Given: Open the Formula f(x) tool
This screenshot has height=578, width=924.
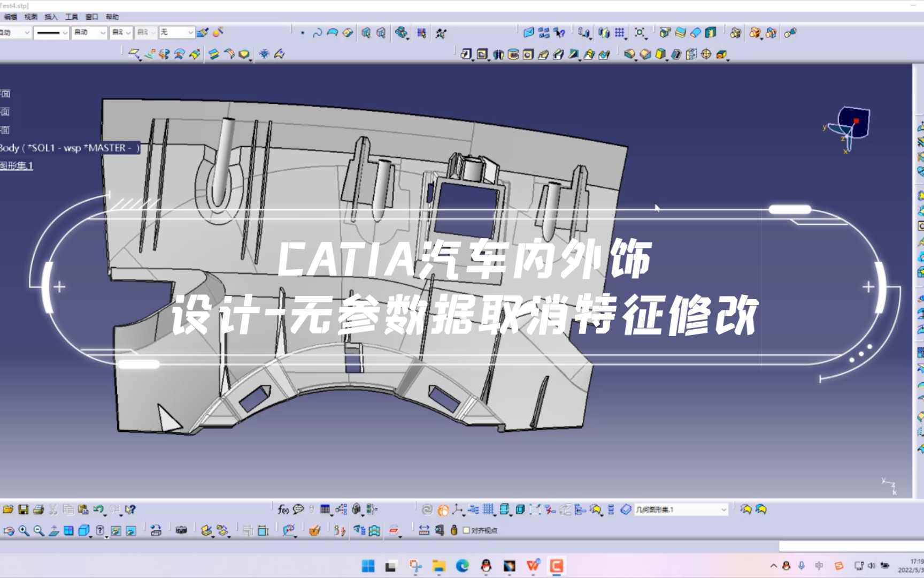Looking at the screenshot, I should point(283,509).
